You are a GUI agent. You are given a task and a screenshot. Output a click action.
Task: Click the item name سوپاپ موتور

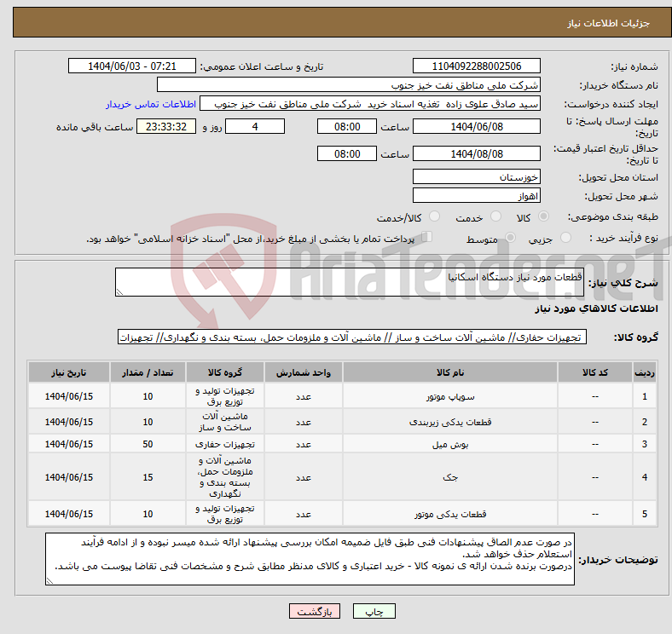click(x=450, y=397)
